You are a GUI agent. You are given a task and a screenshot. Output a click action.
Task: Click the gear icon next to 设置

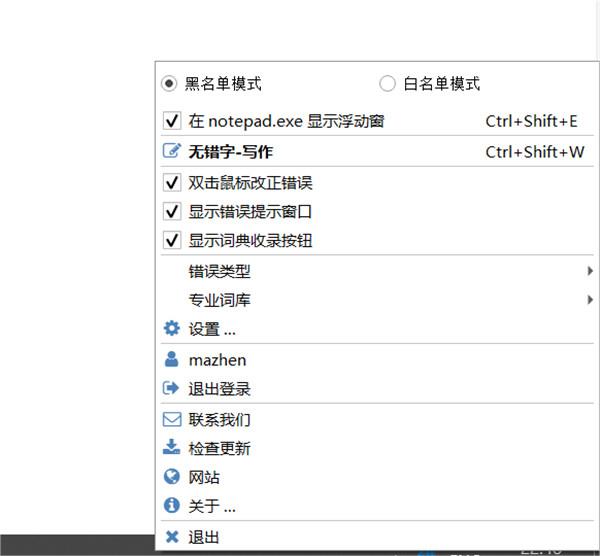click(171, 329)
